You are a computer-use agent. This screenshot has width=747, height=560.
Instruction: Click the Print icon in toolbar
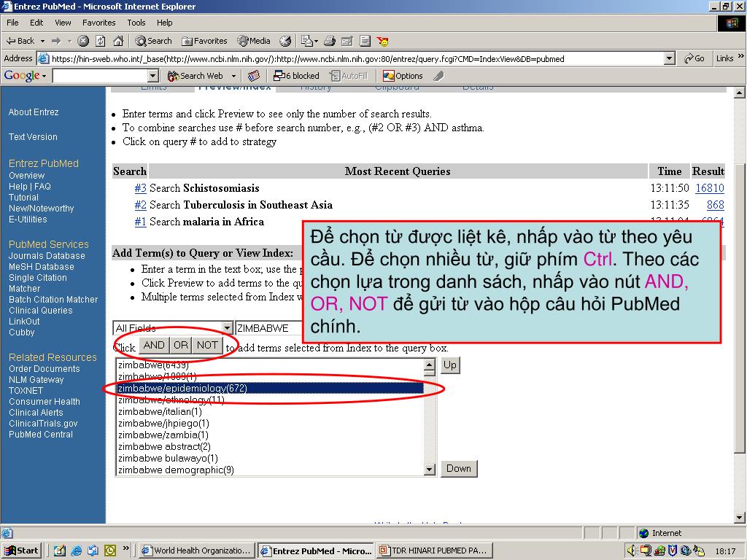[330, 41]
